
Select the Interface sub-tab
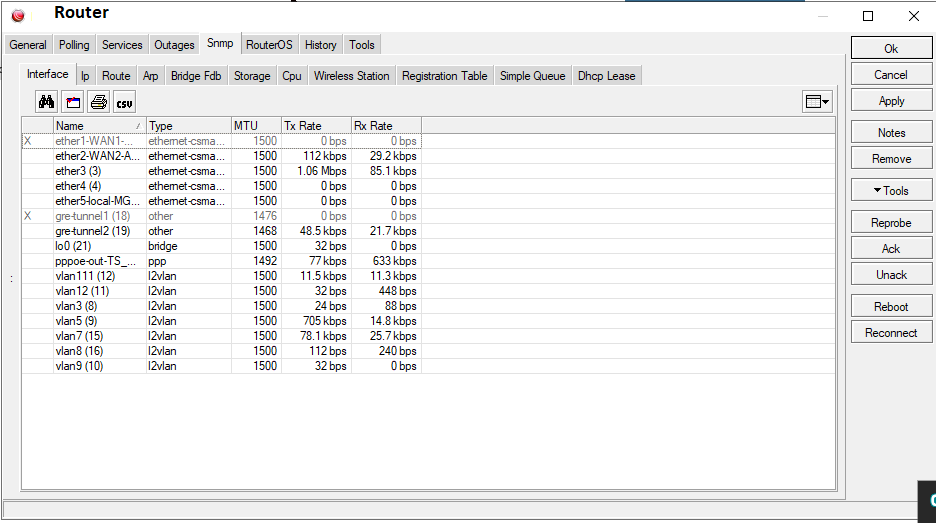click(48, 74)
